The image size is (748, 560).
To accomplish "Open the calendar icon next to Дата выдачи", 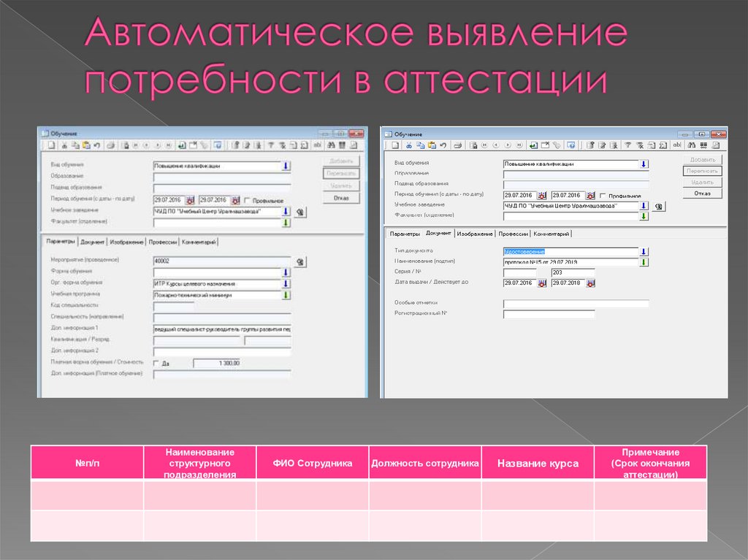I will pyautogui.click(x=541, y=284).
